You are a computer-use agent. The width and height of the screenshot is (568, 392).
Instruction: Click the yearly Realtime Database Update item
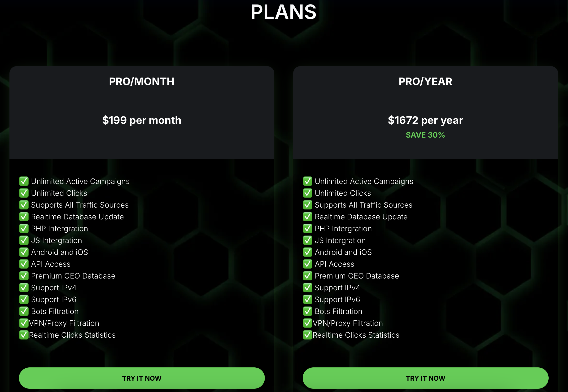[x=361, y=217]
